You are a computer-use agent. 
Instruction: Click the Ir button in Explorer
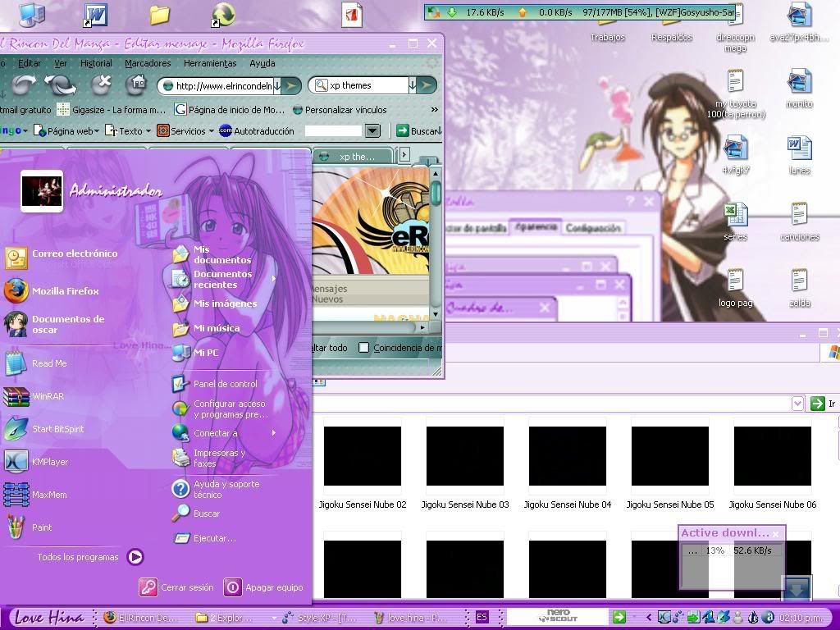tap(823, 404)
